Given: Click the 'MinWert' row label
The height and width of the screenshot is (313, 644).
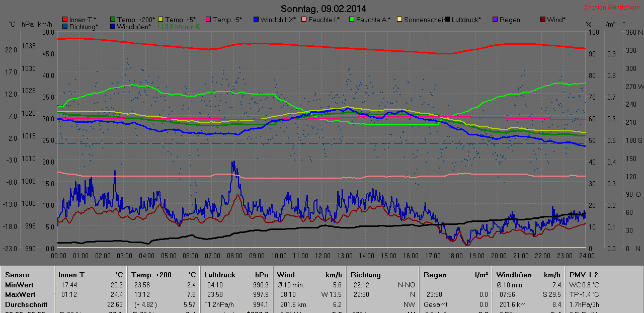Looking at the screenshot, I should tap(19, 285).
